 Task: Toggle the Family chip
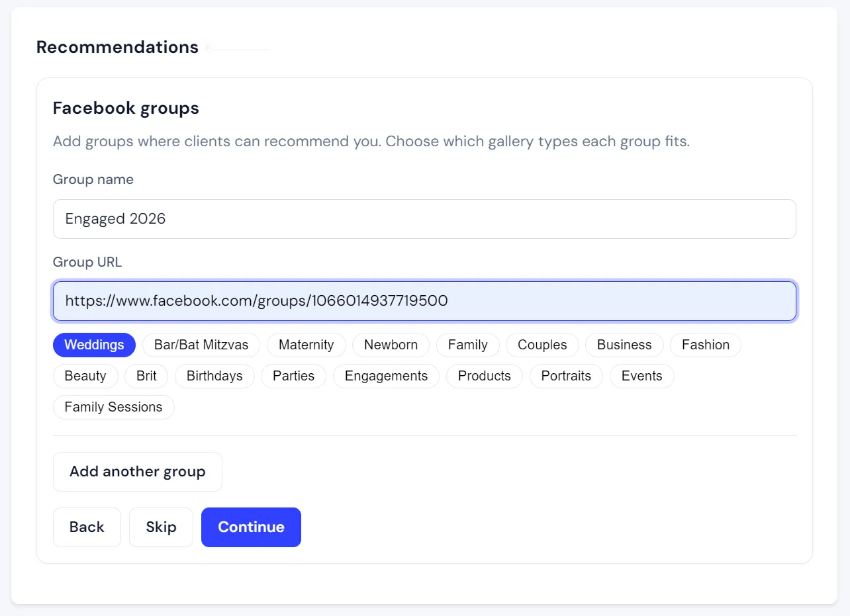pos(467,345)
